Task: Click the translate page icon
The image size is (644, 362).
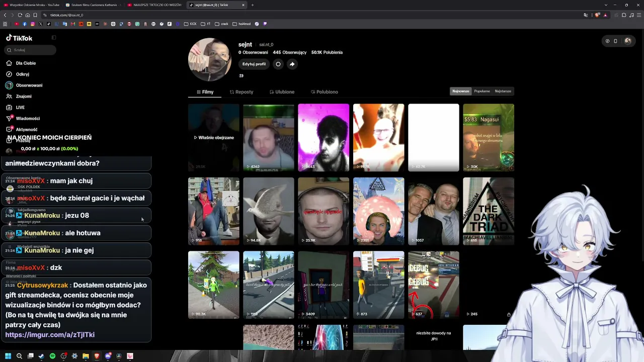Action: [x=586, y=15]
